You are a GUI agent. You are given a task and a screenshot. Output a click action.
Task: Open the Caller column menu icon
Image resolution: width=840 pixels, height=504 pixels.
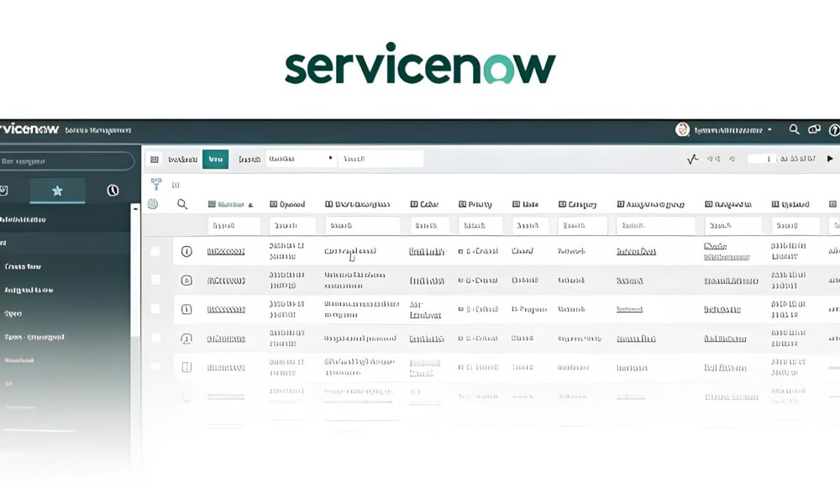coord(414,204)
